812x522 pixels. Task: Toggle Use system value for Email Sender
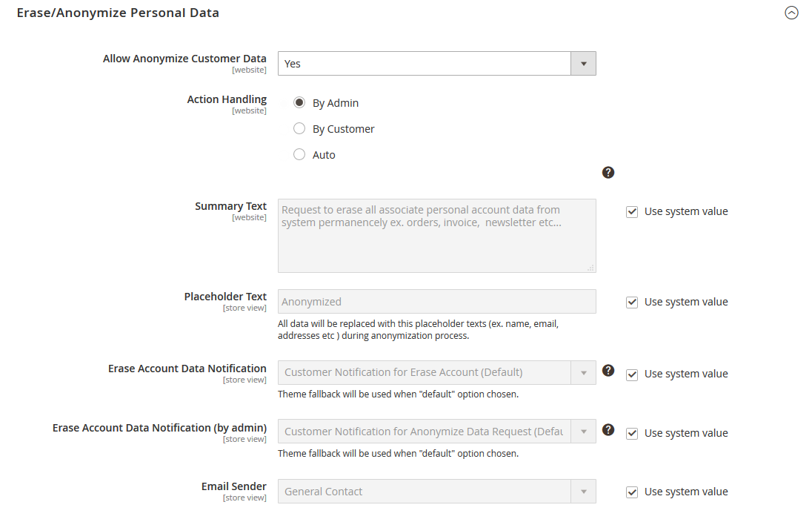pyautogui.click(x=632, y=492)
